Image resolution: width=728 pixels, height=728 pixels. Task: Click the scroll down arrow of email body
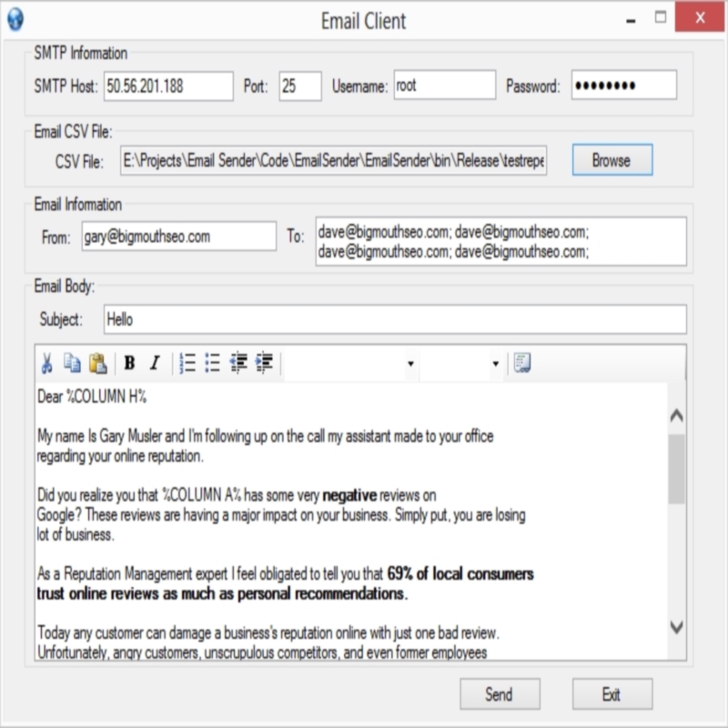(x=676, y=627)
